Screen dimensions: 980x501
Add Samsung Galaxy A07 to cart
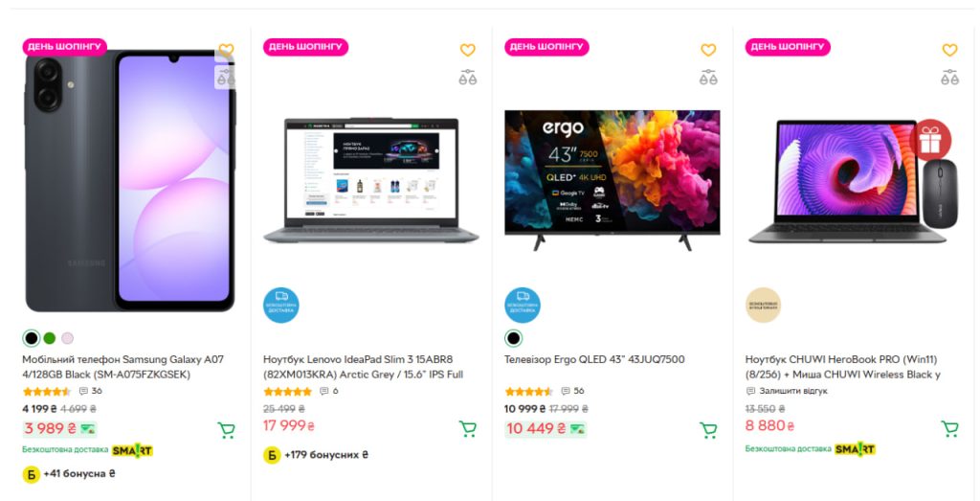(226, 430)
